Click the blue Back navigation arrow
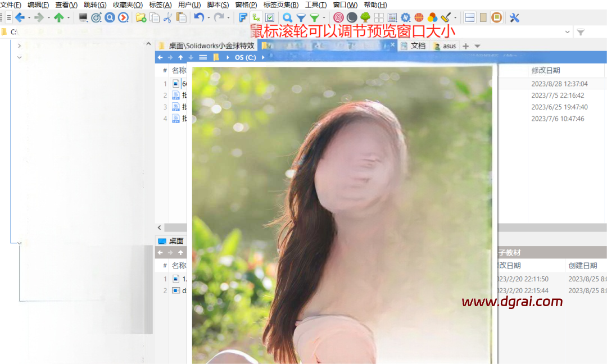Viewport: 607px width, 364px height. (x=20, y=17)
